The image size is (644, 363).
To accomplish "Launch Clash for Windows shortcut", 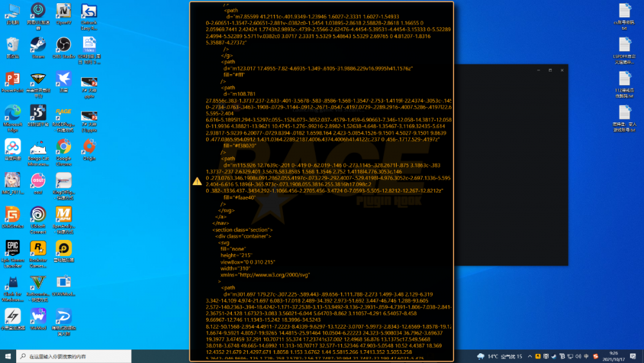I will coord(13,288).
